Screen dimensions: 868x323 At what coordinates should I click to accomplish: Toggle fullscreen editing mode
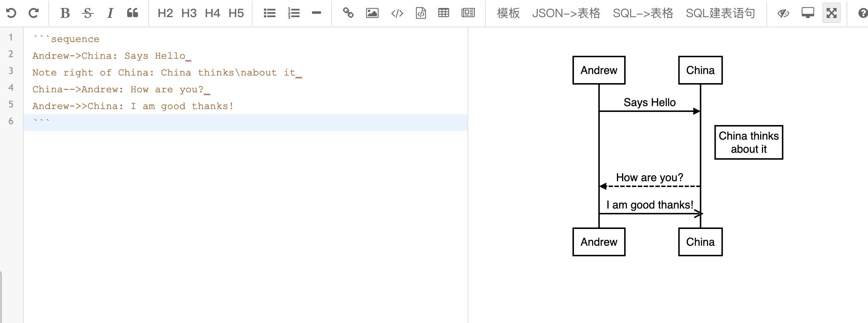(832, 13)
